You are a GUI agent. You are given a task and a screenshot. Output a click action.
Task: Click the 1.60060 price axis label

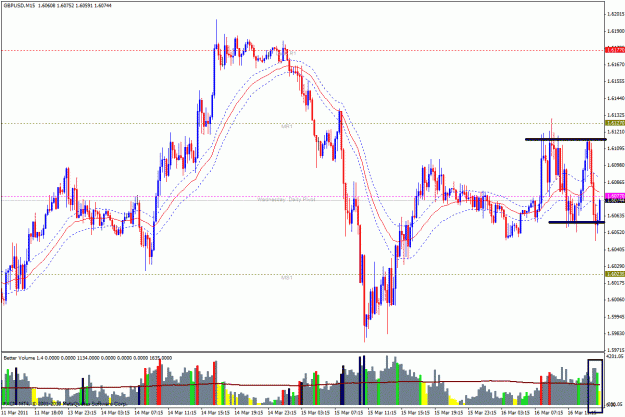point(615,299)
